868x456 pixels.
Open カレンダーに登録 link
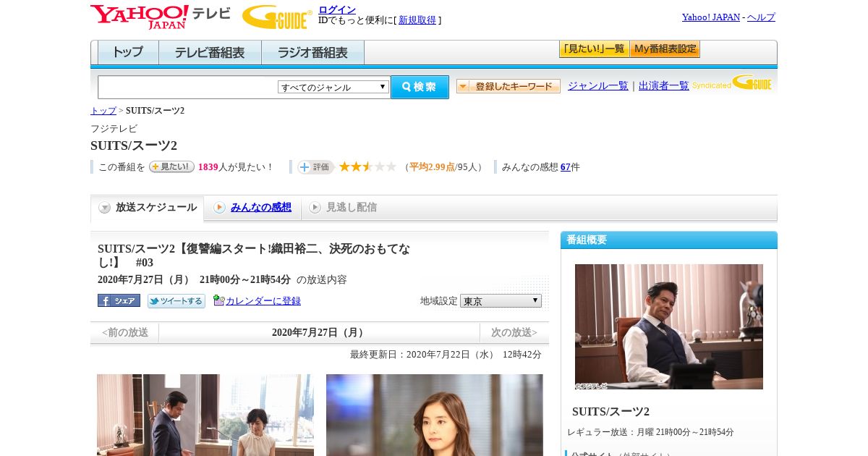point(263,300)
